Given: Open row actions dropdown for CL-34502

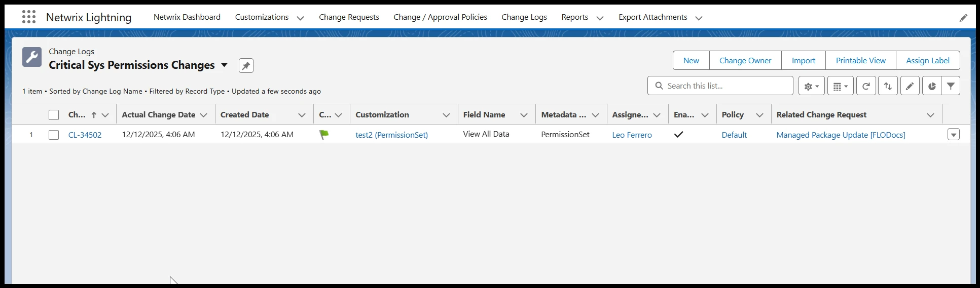Looking at the screenshot, I should pos(953,135).
